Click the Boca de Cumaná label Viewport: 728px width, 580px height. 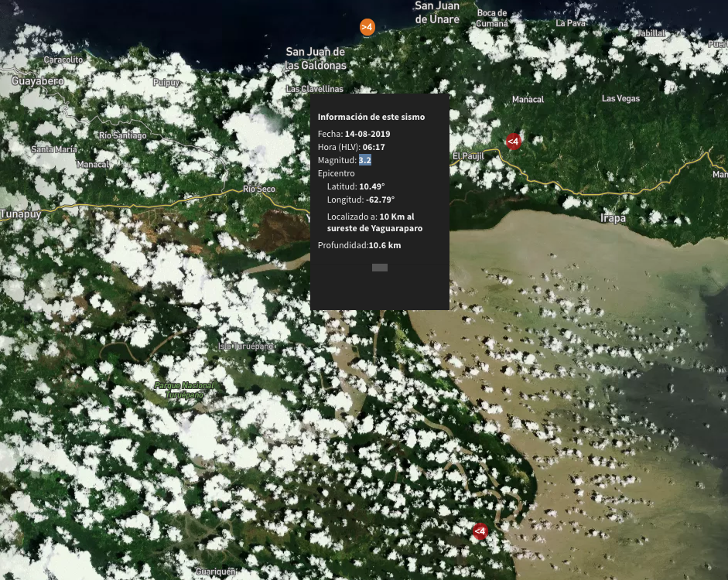492,18
